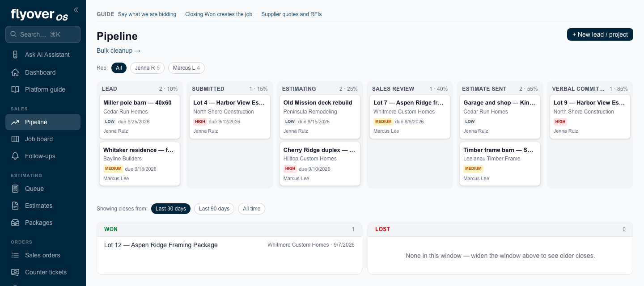Open Ask AI Assistant

[x=43, y=55]
